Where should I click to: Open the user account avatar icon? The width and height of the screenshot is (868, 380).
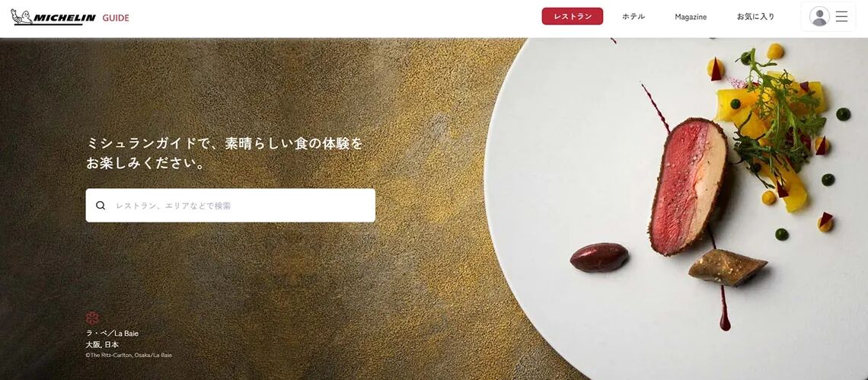[x=819, y=17]
